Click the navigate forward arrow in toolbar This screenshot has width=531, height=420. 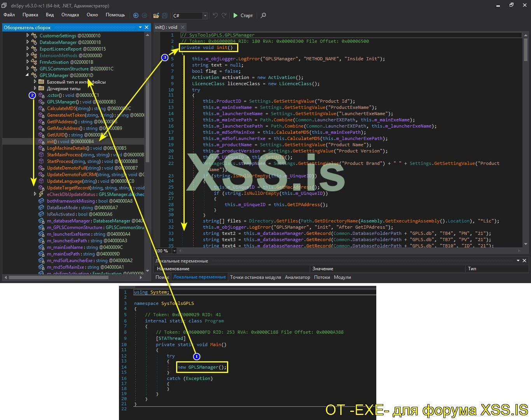point(144,16)
